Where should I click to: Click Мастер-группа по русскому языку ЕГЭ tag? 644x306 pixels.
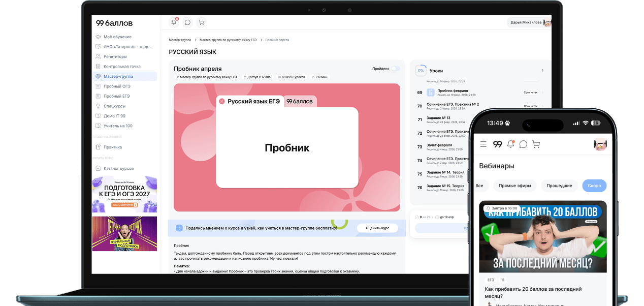click(x=207, y=77)
